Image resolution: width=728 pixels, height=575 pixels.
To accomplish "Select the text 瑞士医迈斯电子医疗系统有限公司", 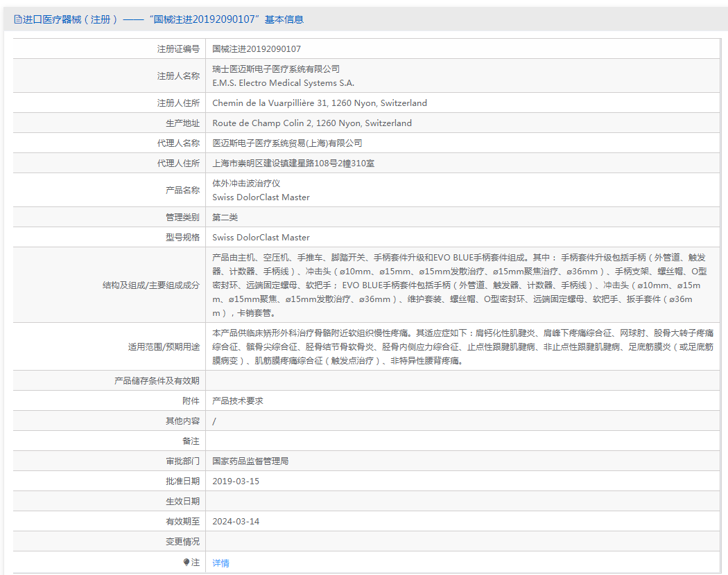I will pyautogui.click(x=276, y=69).
